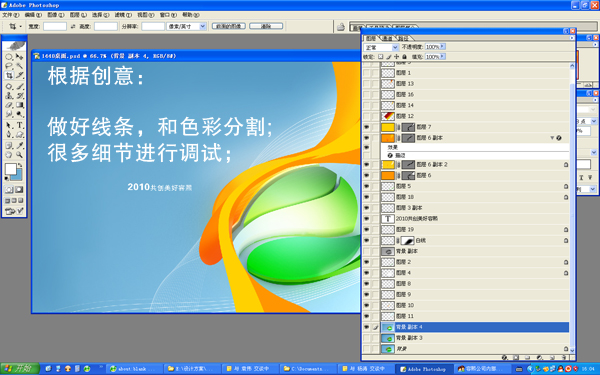Viewport: 600px width, 375px height.
Task: Click the 清除 button
Action: (x=266, y=26)
